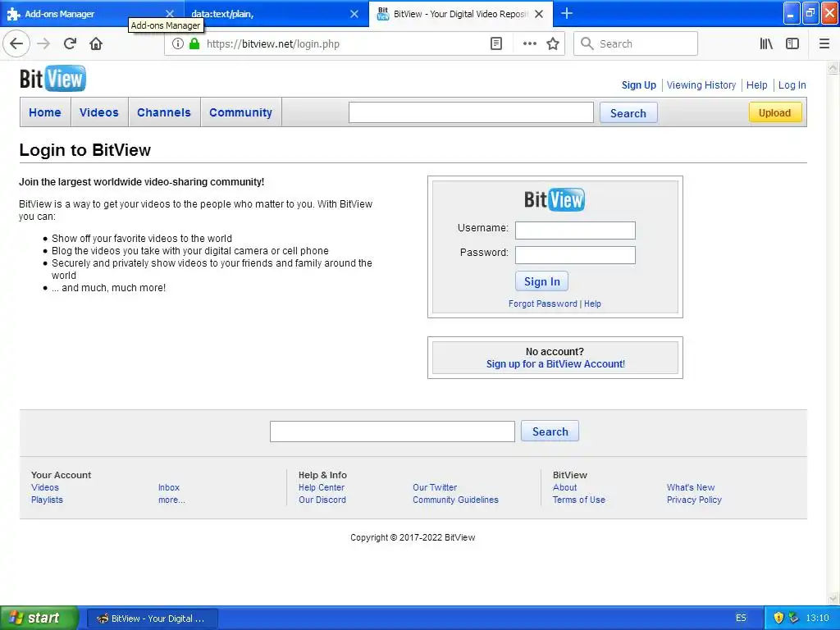Click the BitView logo in page header

(52, 79)
